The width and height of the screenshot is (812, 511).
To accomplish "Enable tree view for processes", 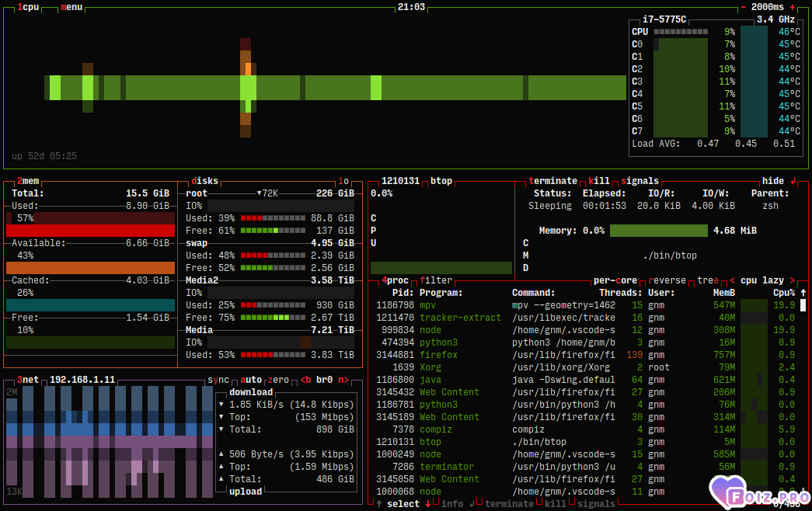I will pyautogui.click(x=708, y=280).
